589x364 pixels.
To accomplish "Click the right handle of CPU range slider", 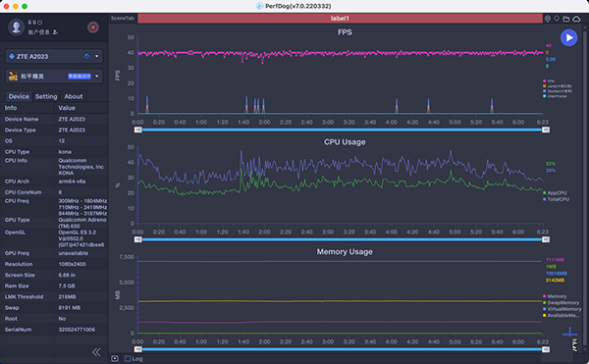I will pos(546,239).
